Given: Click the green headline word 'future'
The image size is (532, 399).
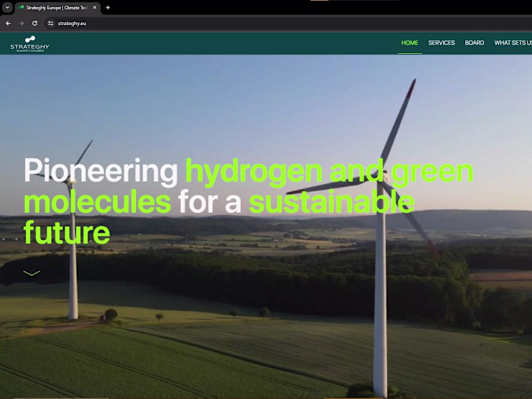Looking at the screenshot, I should click(67, 233).
